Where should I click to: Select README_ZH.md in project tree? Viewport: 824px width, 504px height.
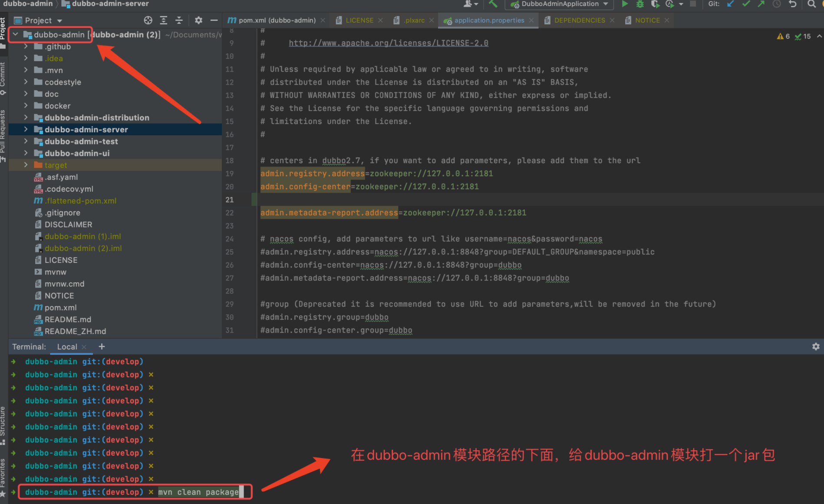pos(75,331)
